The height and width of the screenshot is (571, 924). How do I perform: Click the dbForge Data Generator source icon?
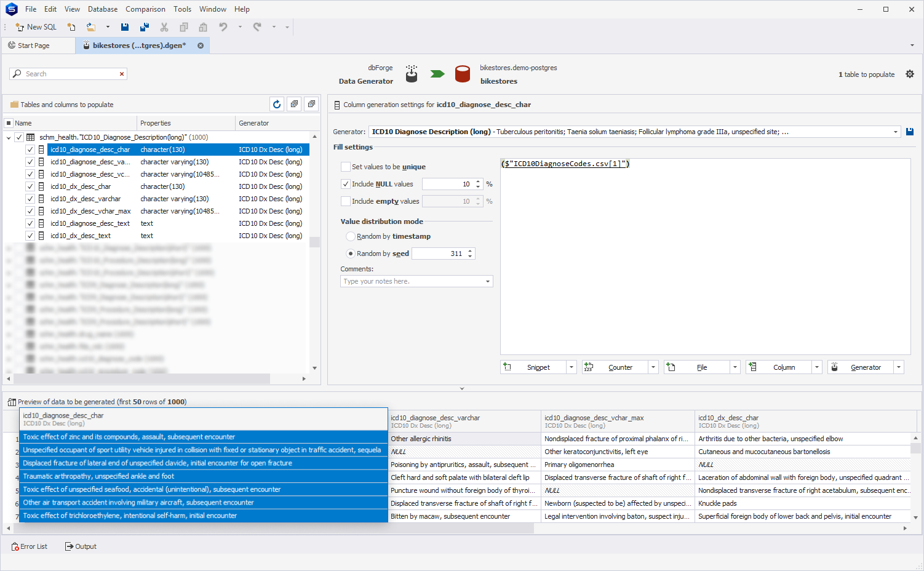[x=412, y=74]
